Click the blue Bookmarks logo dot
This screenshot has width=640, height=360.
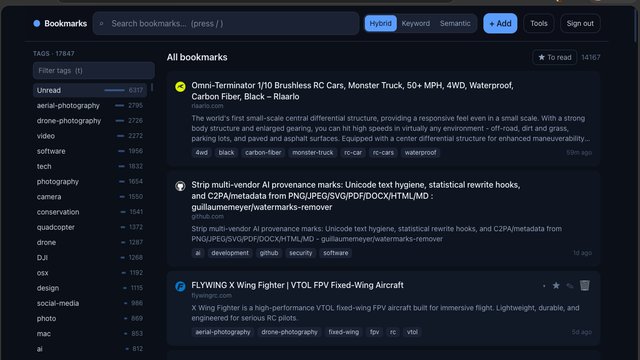tap(37, 24)
